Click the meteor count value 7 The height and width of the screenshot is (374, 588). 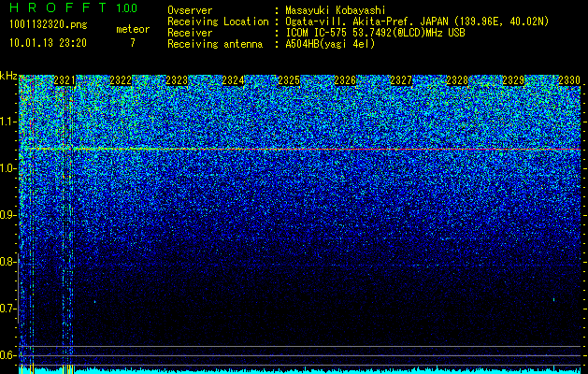(133, 43)
